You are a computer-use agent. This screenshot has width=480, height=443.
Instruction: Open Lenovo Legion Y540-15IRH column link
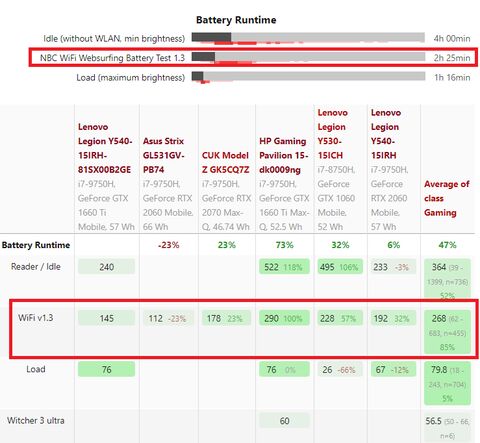tap(386, 134)
